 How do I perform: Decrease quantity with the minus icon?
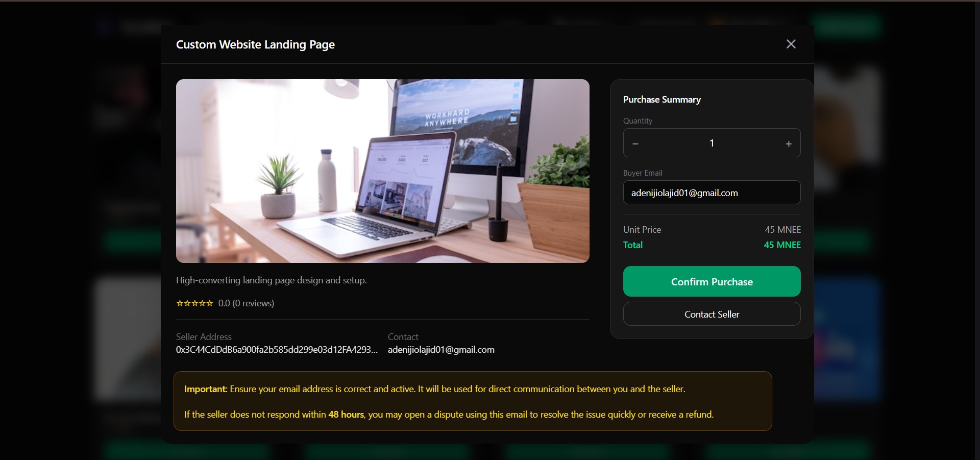(x=635, y=143)
